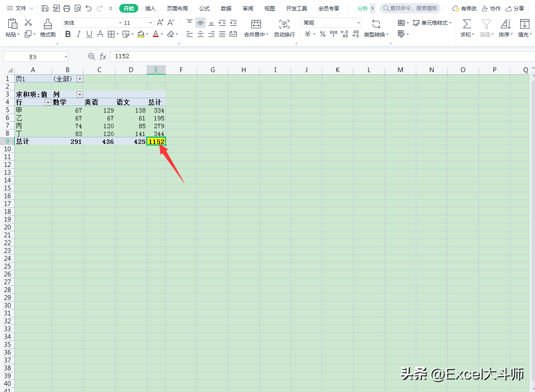The image size is (535, 392).
Task: Select column header H
Action: pos(244,70)
